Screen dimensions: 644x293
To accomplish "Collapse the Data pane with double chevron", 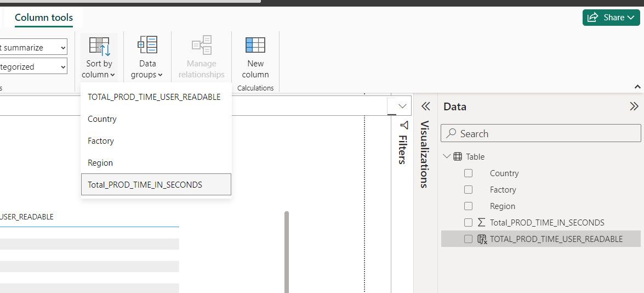I will pos(634,106).
